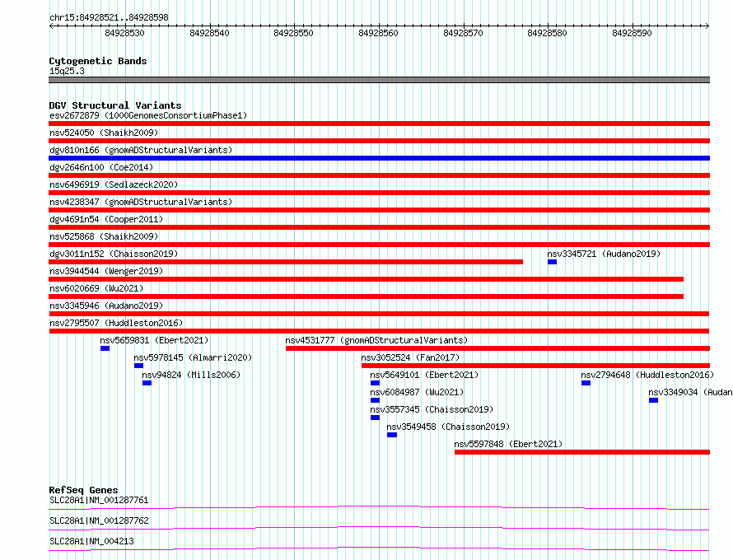Select the nsv525868 (Shaikh2009) label

pos(104,236)
